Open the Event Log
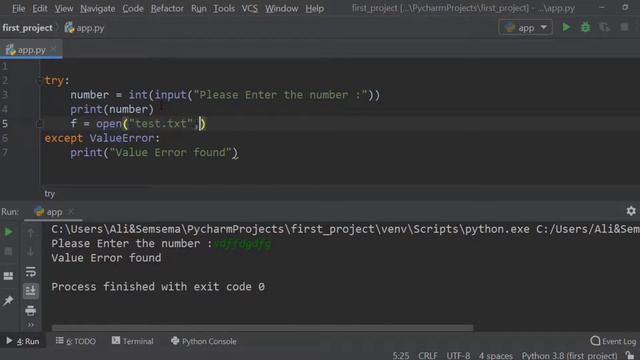The image size is (640, 360). pos(613,341)
